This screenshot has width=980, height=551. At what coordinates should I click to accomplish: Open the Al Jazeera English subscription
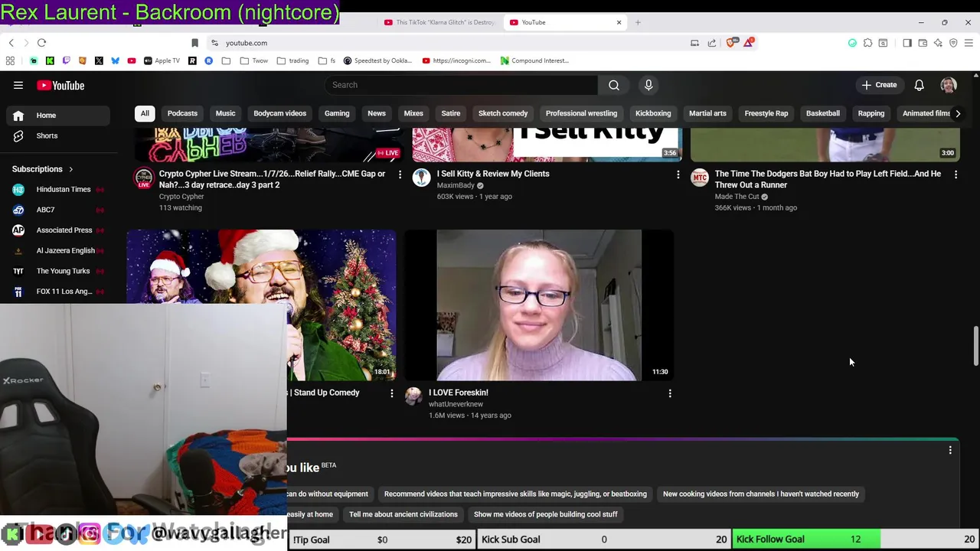pyautogui.click(x=58, y=250)
